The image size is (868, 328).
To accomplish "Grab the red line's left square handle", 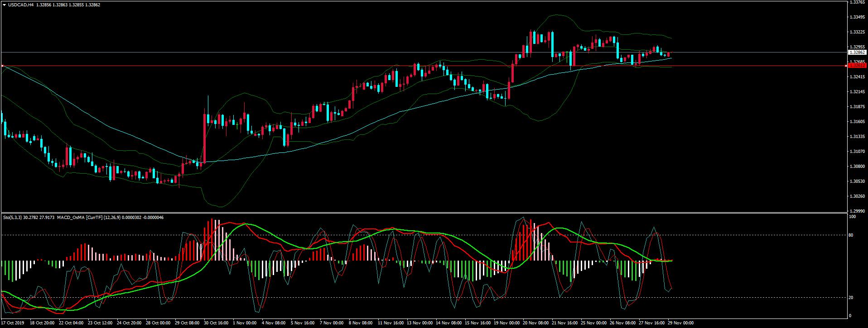I will pyautogui.click(x=2, y=66).
